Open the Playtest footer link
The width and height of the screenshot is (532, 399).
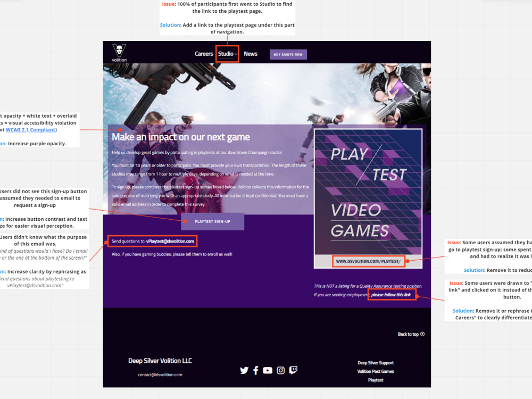[376, 380]
